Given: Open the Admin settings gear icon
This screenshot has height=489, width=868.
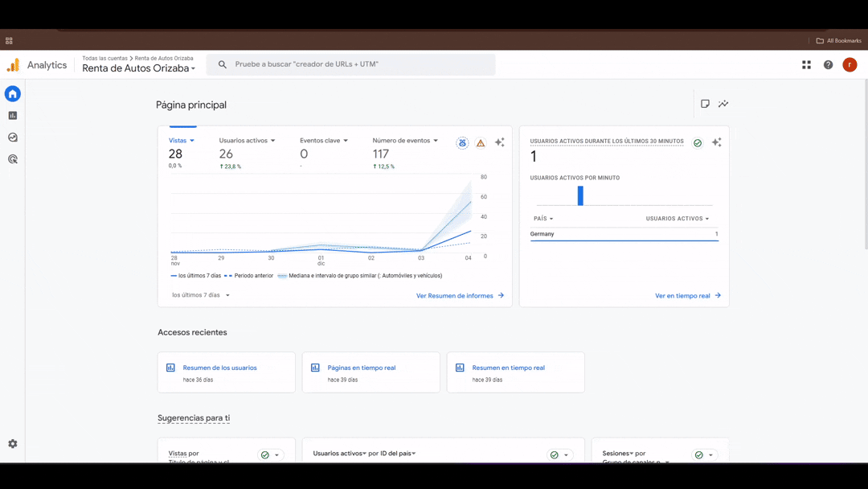Looking at the screenshot, I should (x=13, y=444).
